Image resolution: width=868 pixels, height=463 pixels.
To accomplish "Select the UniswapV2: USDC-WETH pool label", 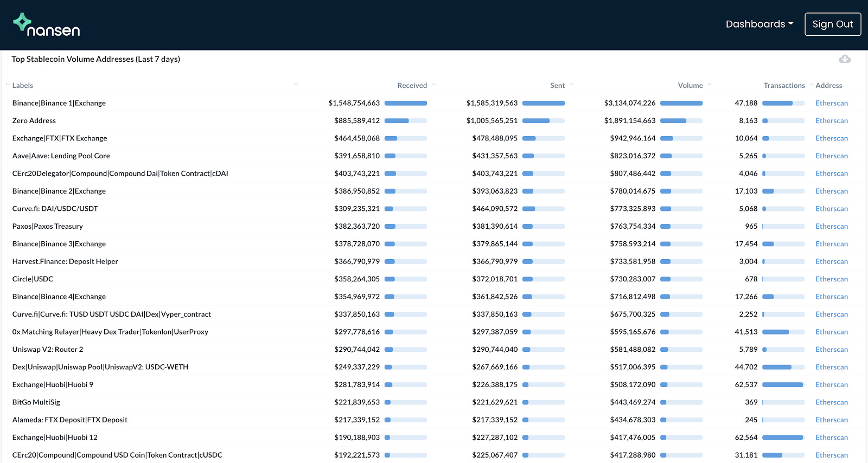I will point(100,367).
